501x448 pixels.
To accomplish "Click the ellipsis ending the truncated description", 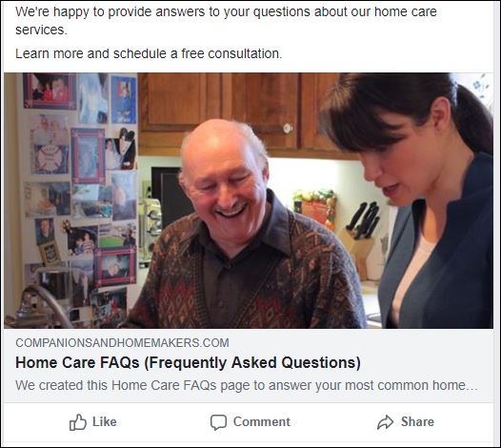I will tap(472, 388).
